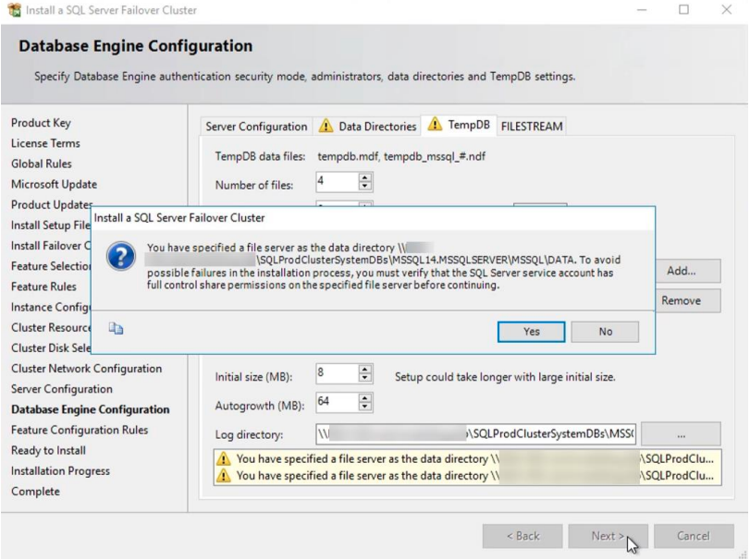Go to previous step with Back

coord(523,536)
